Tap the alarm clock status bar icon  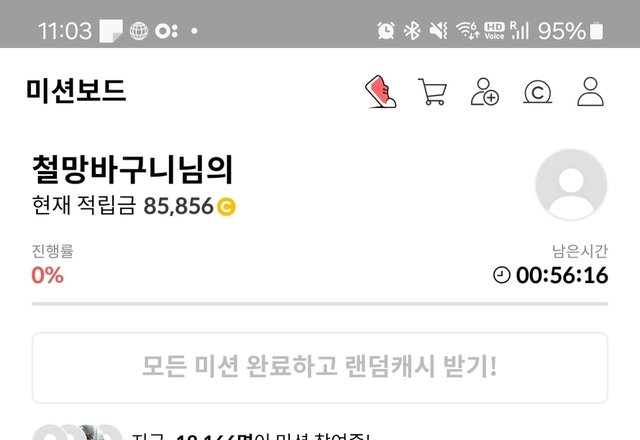(x=386, y=31)
